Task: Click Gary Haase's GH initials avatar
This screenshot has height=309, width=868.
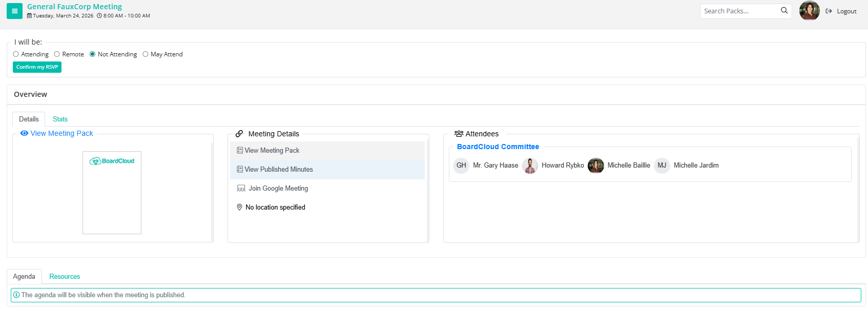Action: (461, 166)
